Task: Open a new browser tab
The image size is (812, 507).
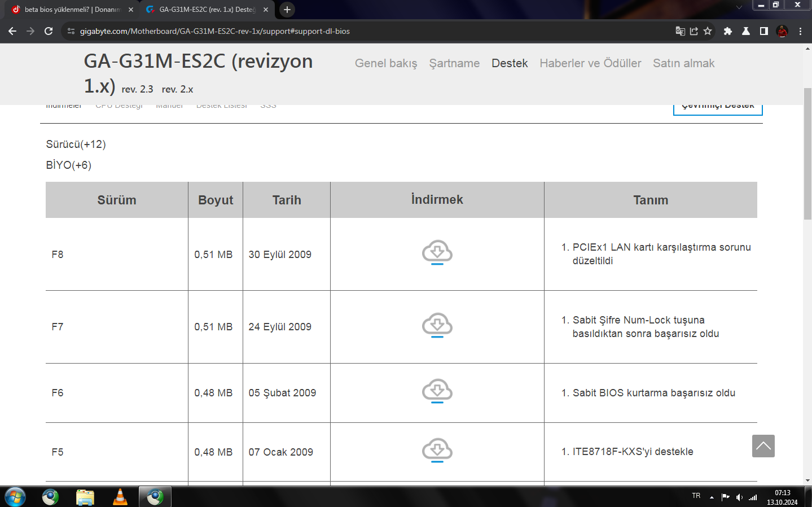Action: (287, 10)
